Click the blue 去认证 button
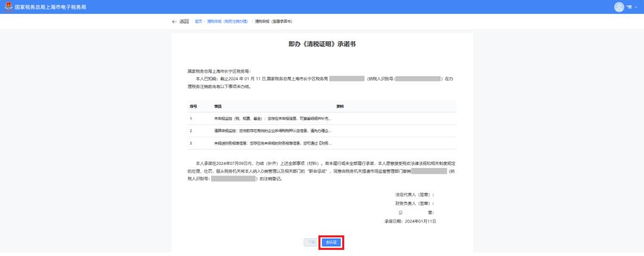 331,242
